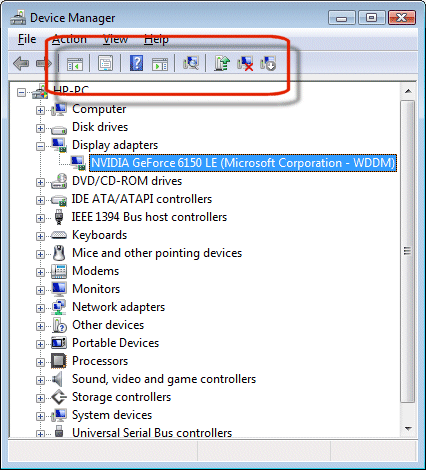This screenshot has width=426, height=470.
Task: Click the Device Manager title bar icon
Action: coord(18,17)
